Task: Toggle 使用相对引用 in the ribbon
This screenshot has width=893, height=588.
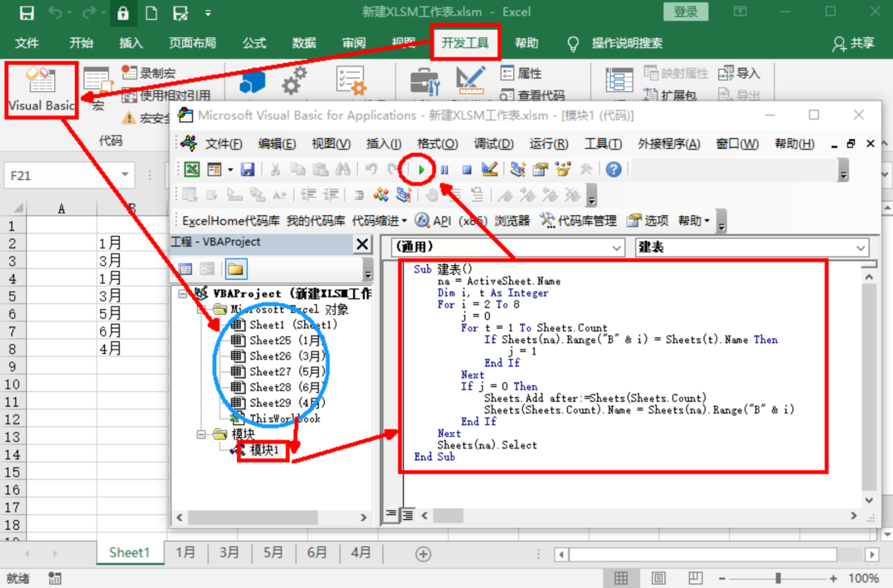Action: [x=168, y=95]
